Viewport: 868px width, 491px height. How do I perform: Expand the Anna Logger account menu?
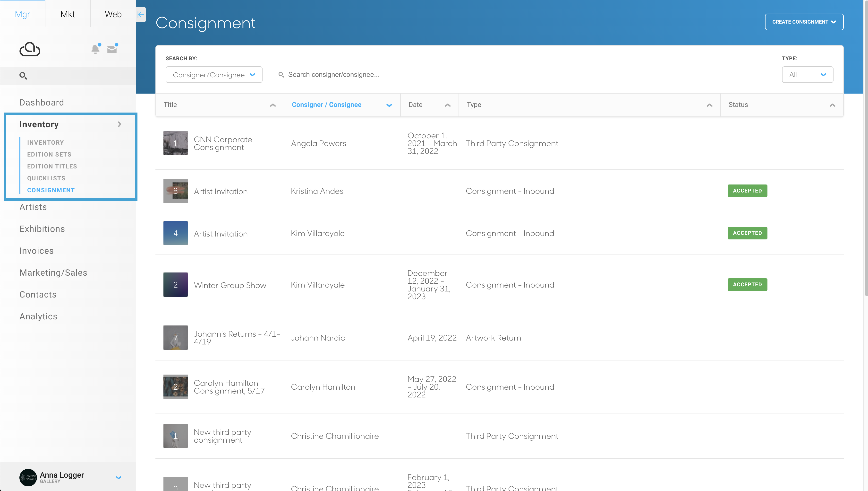click(x=118, y=478)
